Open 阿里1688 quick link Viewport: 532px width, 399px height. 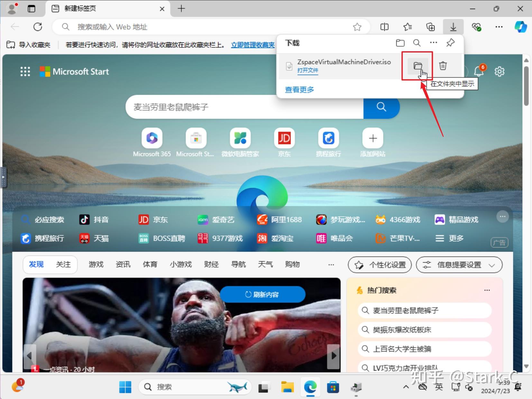pyautogui.click(x=279, y=220)
